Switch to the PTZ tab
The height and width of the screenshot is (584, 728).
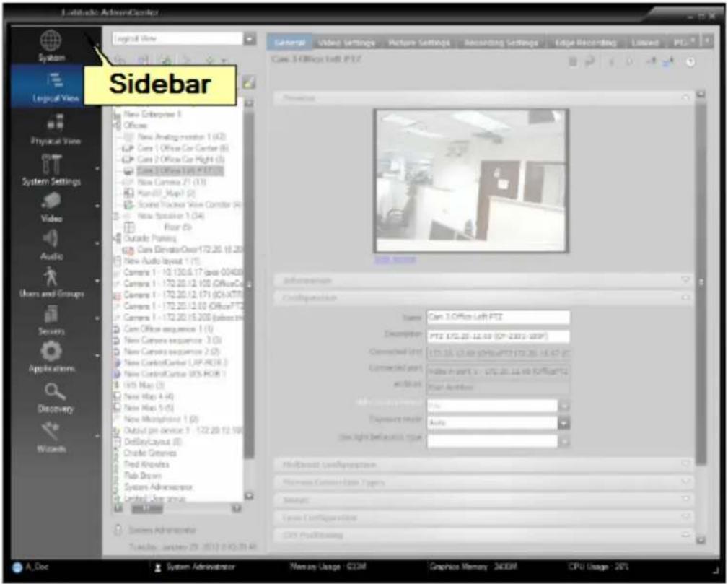coord(680,43)
